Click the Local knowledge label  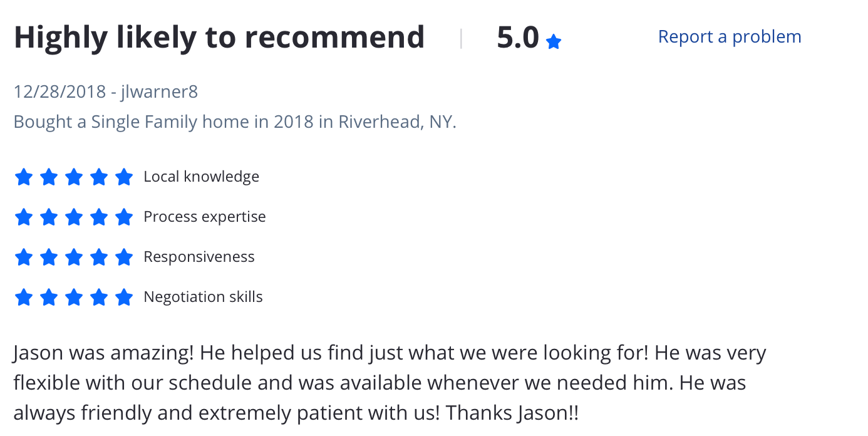coord(202,177)
